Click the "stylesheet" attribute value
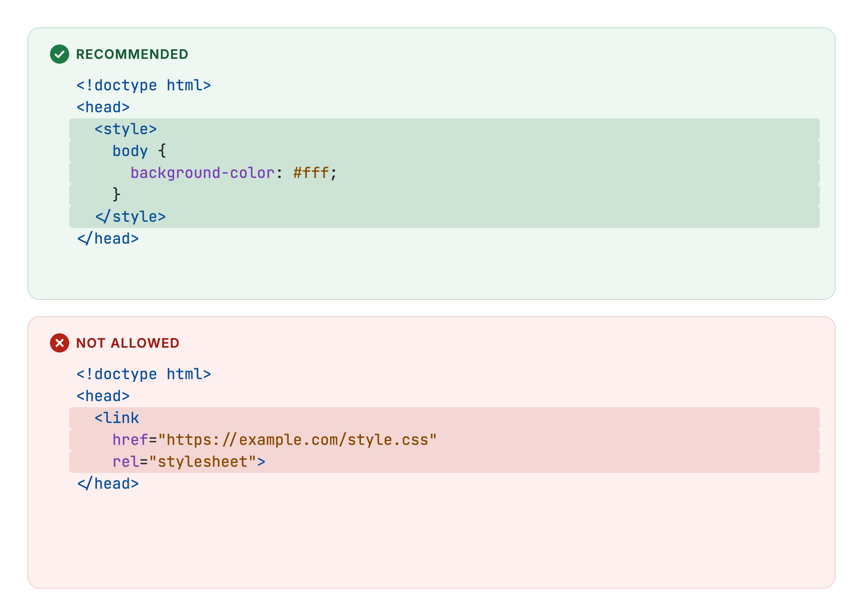Screen dimensions: 863x616 click(203, 462)
